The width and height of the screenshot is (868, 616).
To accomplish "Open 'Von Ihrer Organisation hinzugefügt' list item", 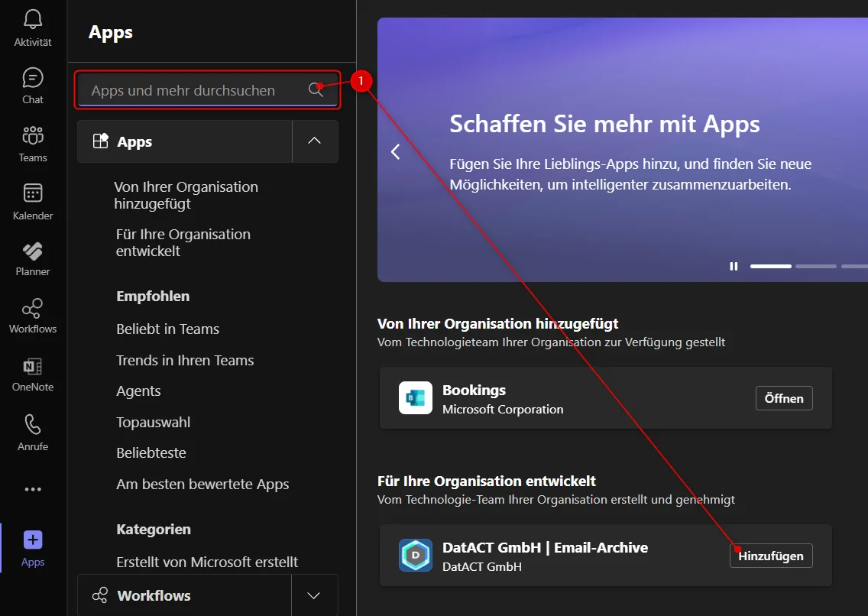I will [186, 196].
